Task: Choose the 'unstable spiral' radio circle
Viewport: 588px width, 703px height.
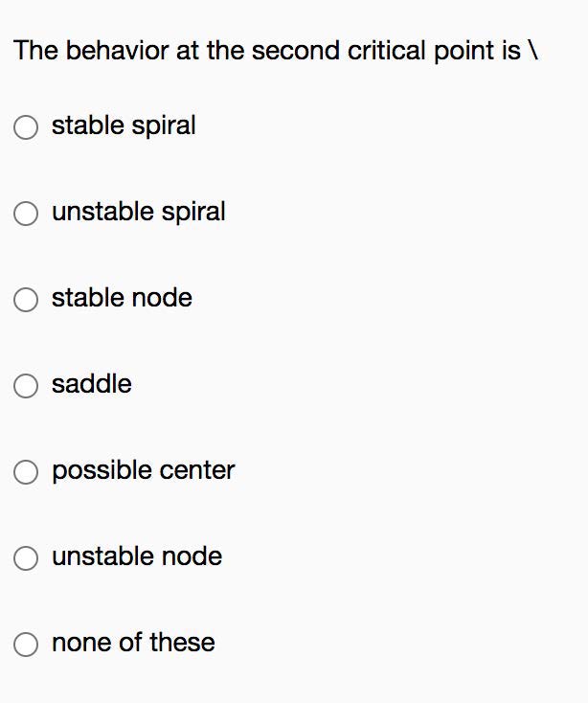Action: [x=27, y=213]
